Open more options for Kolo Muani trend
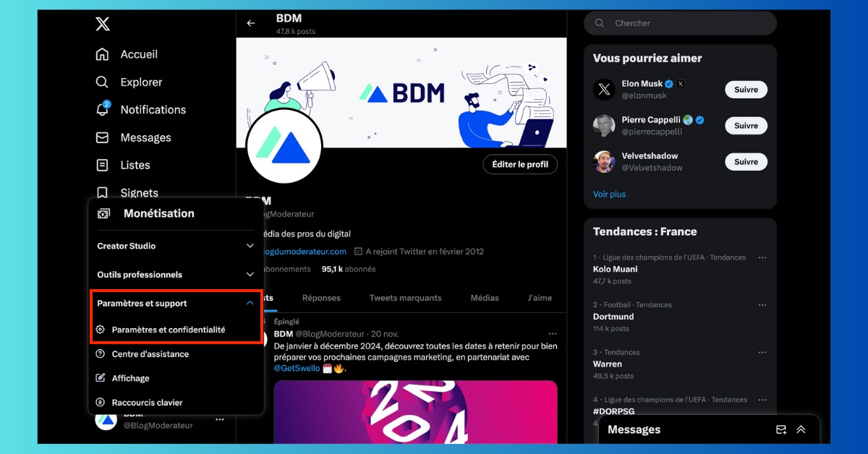This screenshot has height=454, width=868. point(762,257)
